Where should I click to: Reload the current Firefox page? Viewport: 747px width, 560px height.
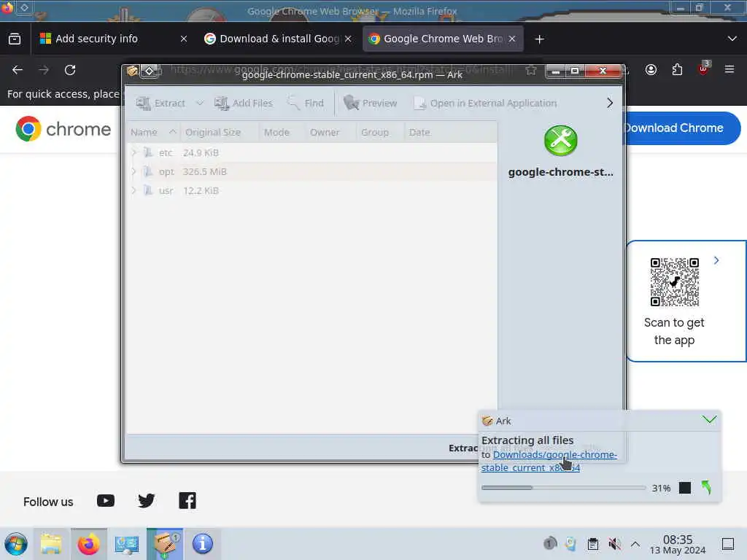point(70,70)
